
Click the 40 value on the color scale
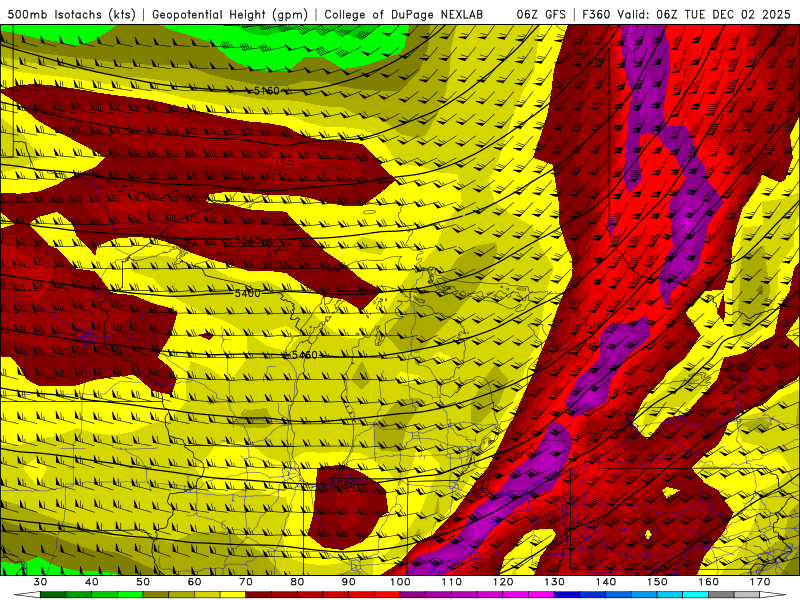(92, 582)
